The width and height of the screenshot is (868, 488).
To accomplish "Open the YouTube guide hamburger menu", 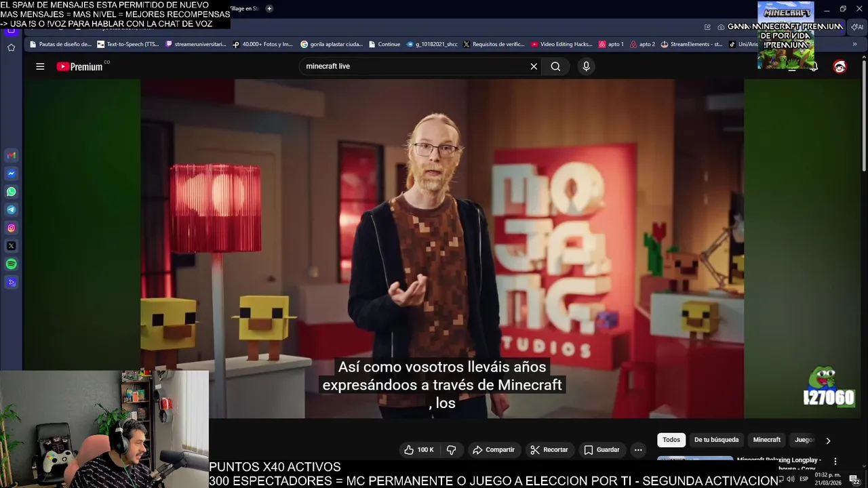I will click(40, 66).
